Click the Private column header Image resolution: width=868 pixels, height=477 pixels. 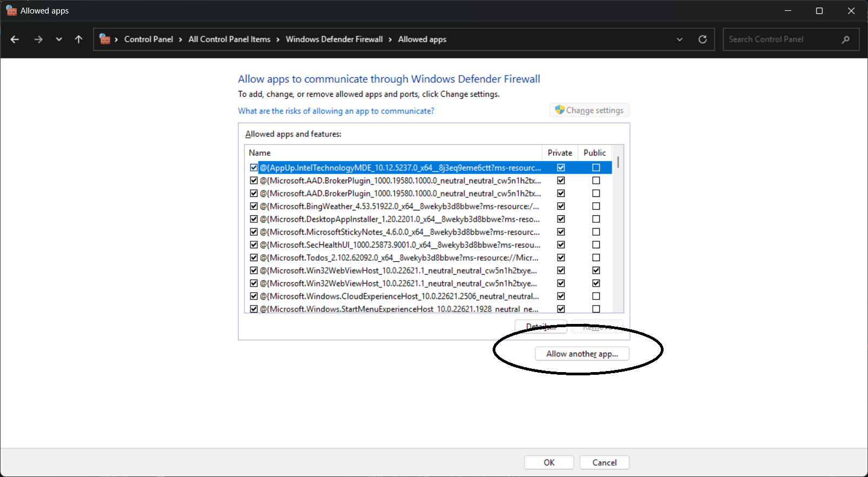click(560, 153)
